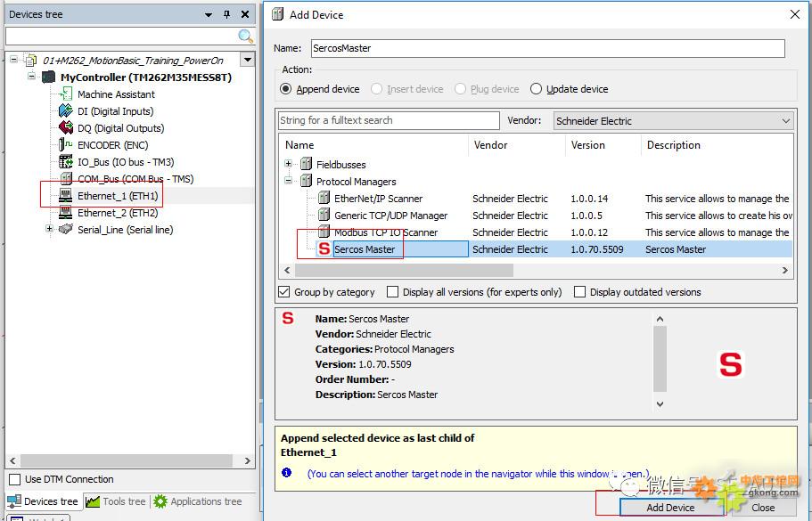Collapse the project root node

pyautogui.click(x=14, y=60)
